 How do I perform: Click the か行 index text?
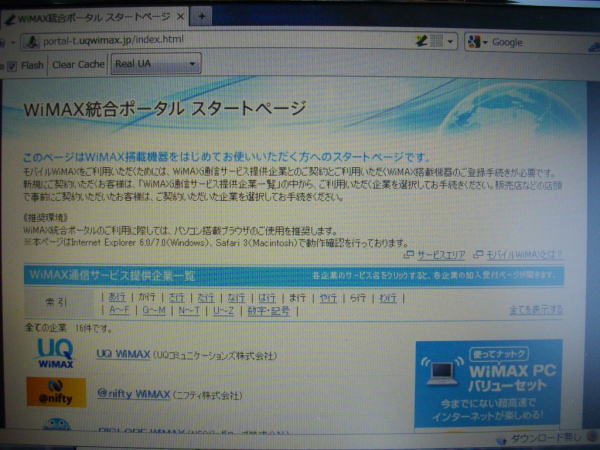click(147, 297)
